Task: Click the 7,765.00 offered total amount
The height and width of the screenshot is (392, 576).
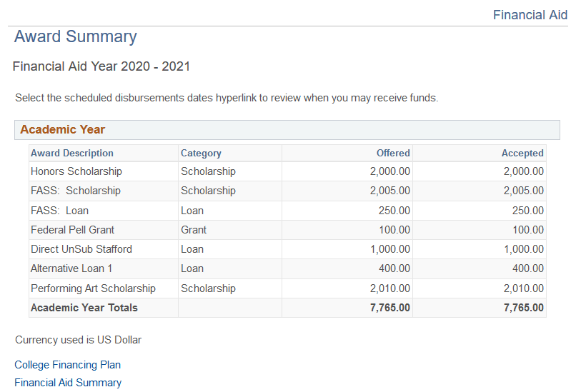Action: pyautogui.click(x=389, y=308)
